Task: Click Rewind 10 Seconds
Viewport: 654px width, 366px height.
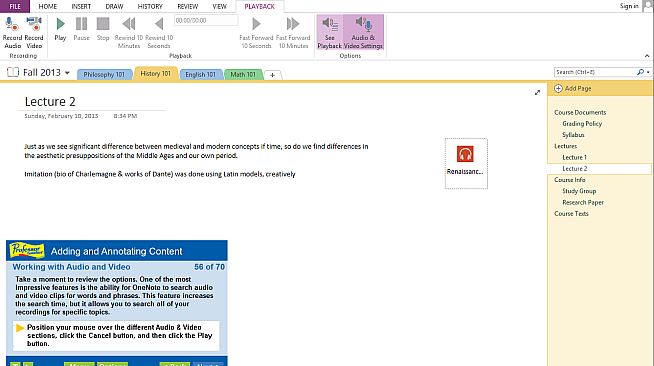Action: (159, 33)
